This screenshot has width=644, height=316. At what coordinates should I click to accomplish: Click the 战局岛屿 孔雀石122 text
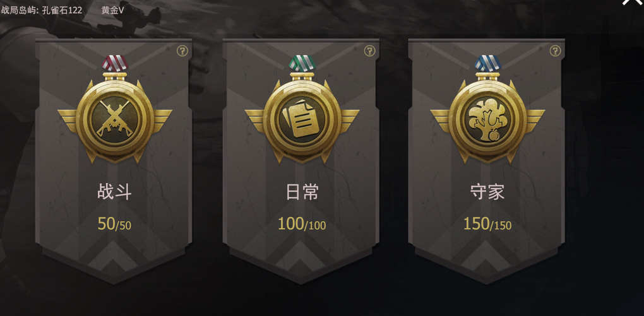(x=42, y=10)
